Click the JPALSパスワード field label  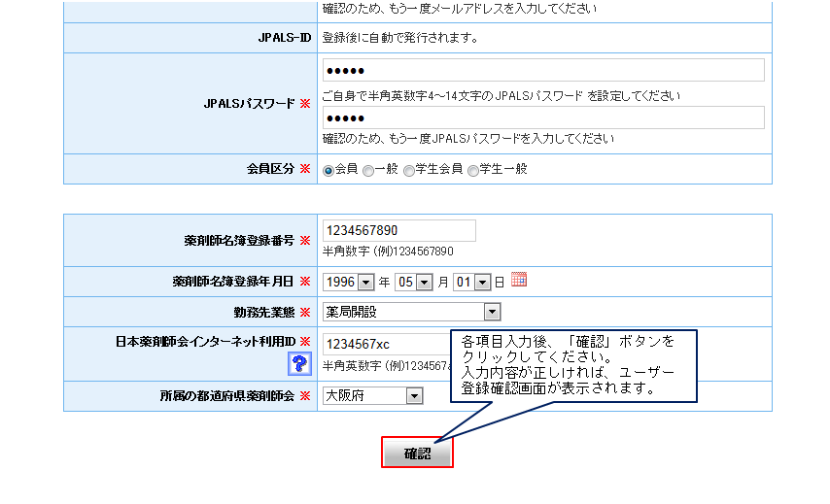250,104
